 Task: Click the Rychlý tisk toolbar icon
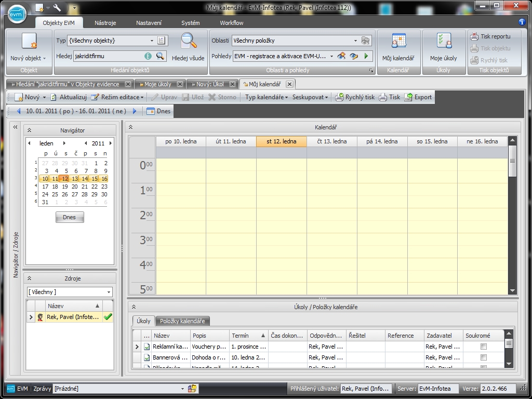click(x=339, y=97)
